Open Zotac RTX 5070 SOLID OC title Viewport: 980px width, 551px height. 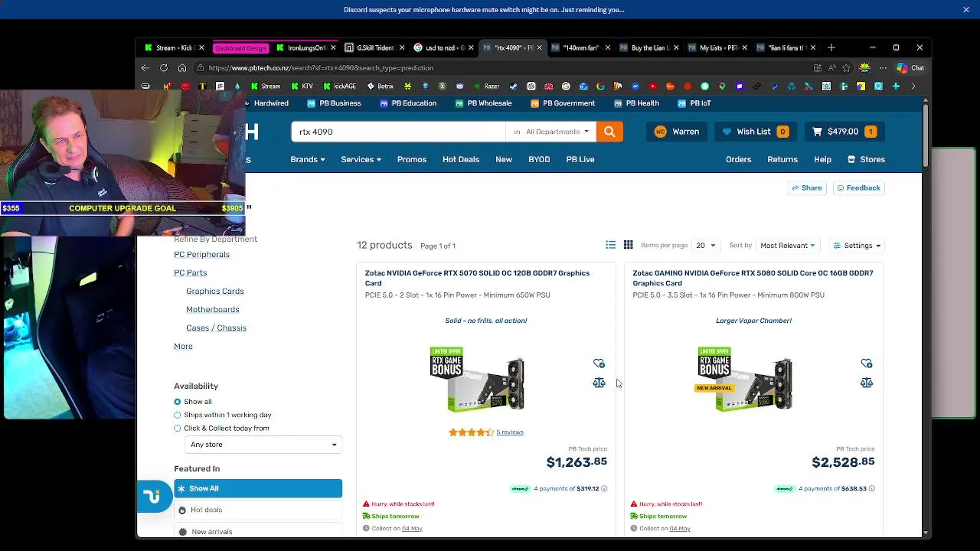[477, 278]
